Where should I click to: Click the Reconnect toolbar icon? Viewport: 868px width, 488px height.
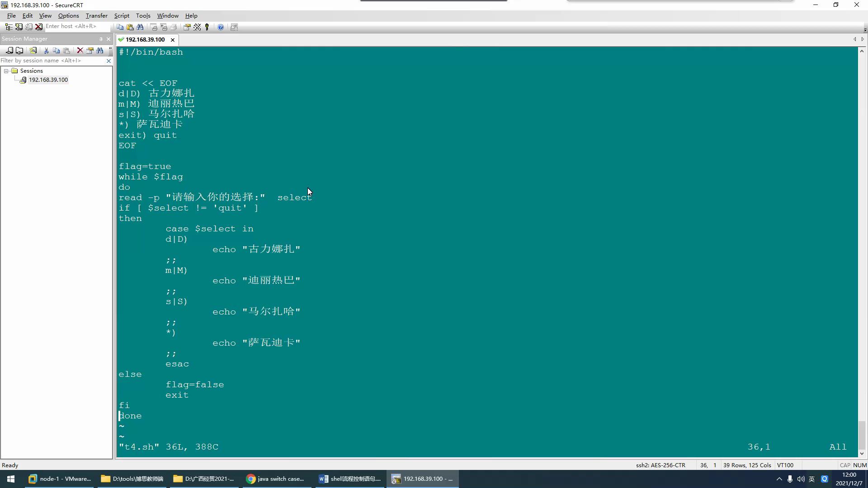pyautogui.click(x=29, y=27)
